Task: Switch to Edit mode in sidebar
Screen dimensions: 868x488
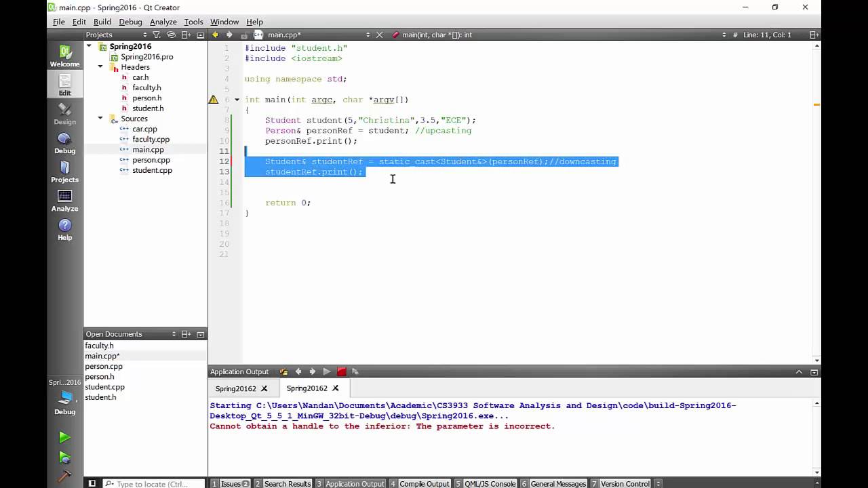Action: [64, 85]
